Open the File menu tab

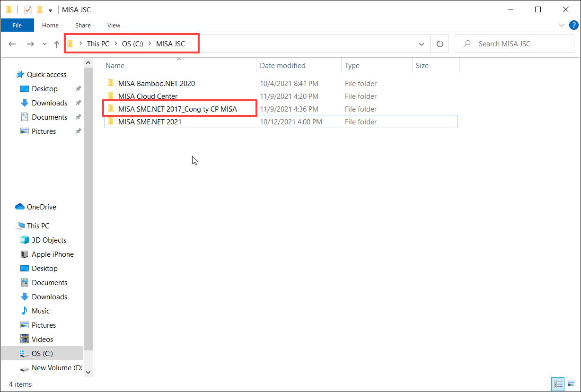point(18,25)
